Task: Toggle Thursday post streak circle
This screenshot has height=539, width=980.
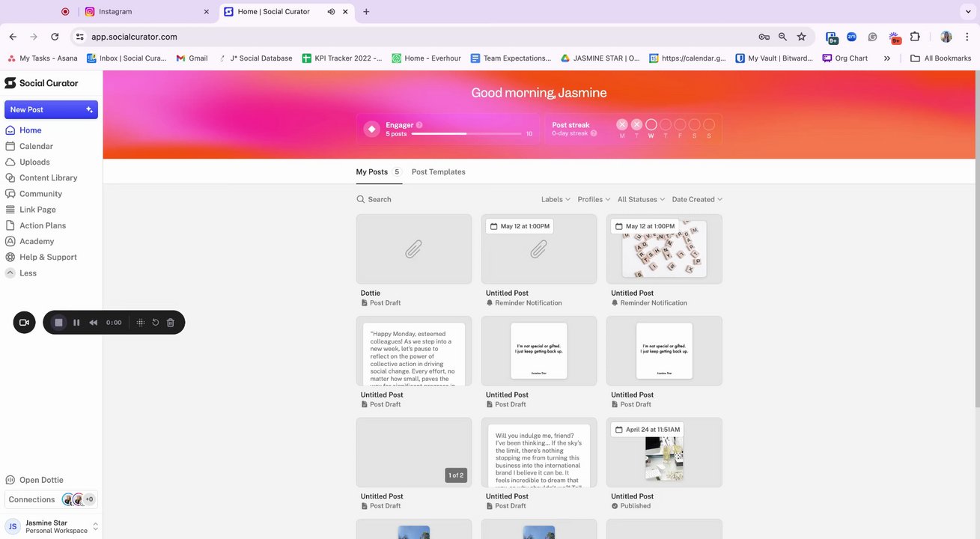Action: tap(666, 125)
